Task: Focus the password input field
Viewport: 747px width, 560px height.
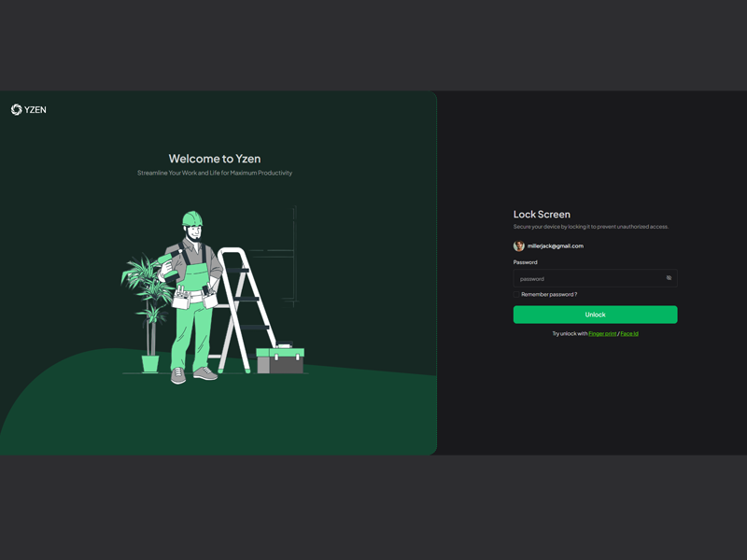Action: coord(588,278)
